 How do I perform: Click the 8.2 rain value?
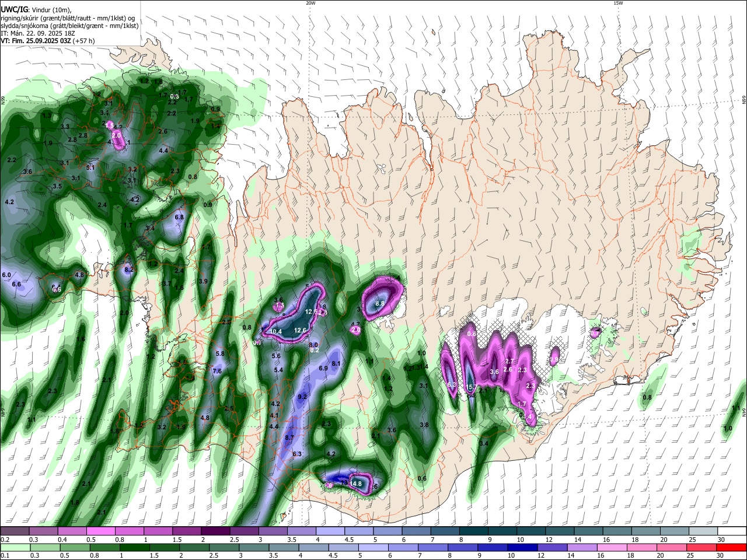pyautogui.click(x=129, y=269)
